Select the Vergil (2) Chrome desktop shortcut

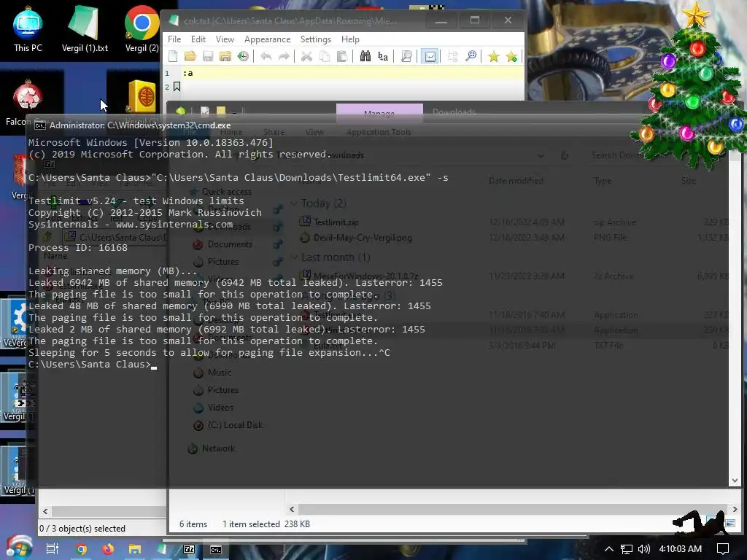142,29
